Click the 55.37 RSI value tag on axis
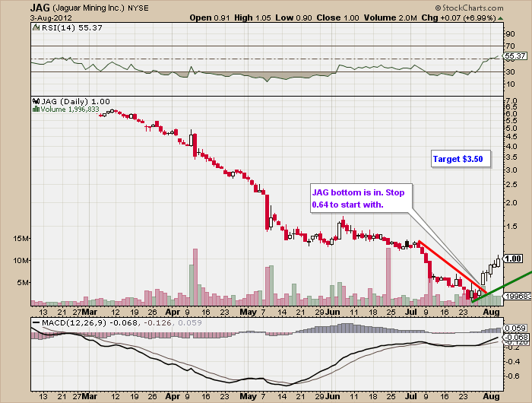Screen dimensions: 532x403 515,56
